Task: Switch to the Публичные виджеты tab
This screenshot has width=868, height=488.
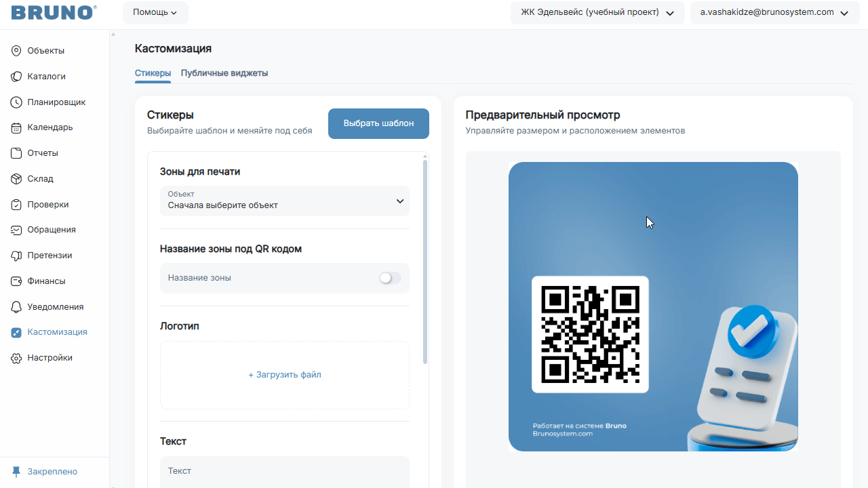Action: [x=224, y=73]
